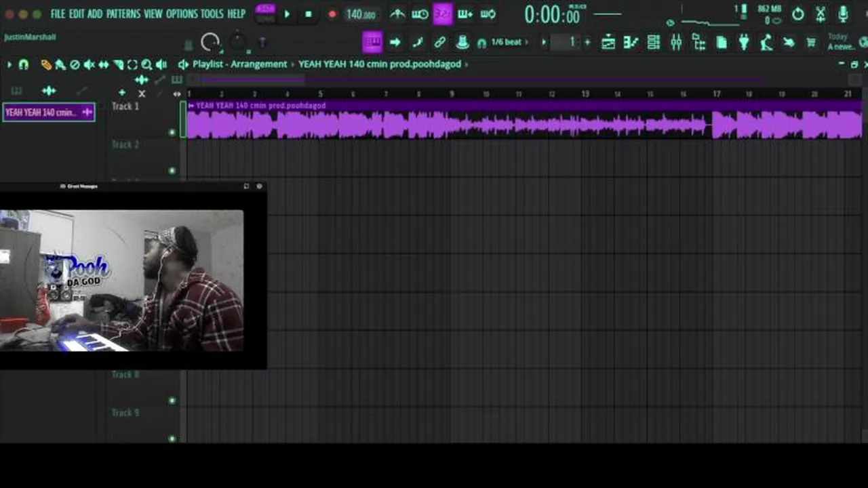
Task: Click the Playback speaker tool
Action: click(x=161, y=64)
